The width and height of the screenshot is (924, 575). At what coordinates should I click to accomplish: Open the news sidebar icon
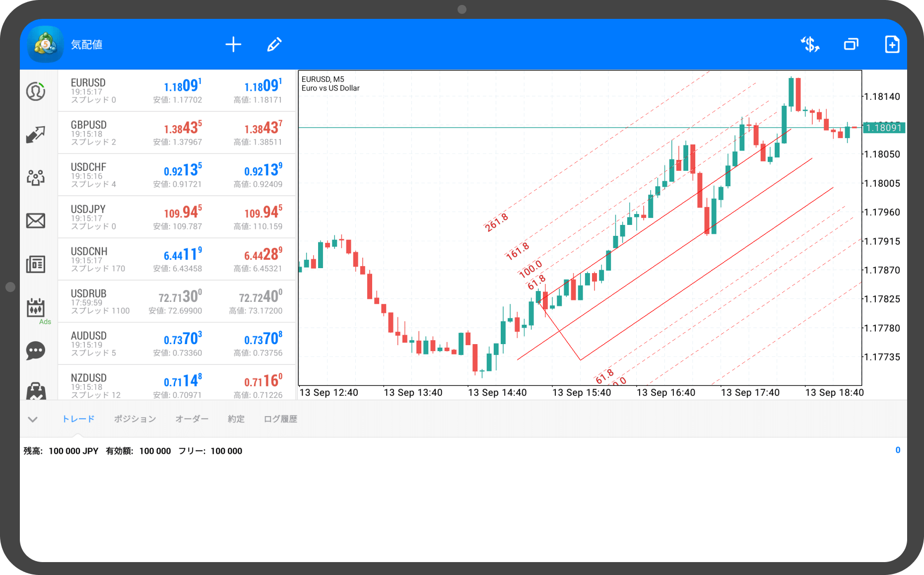pos(36,264)
